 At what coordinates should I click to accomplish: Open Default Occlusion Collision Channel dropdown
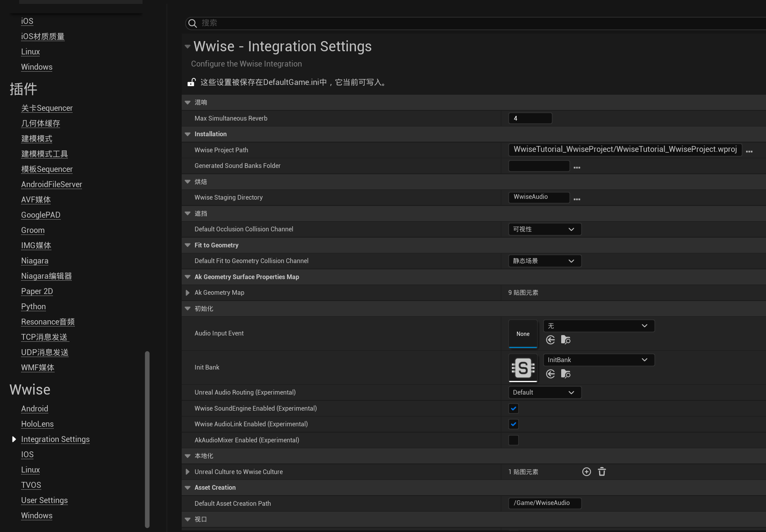(x=544, y=229)
